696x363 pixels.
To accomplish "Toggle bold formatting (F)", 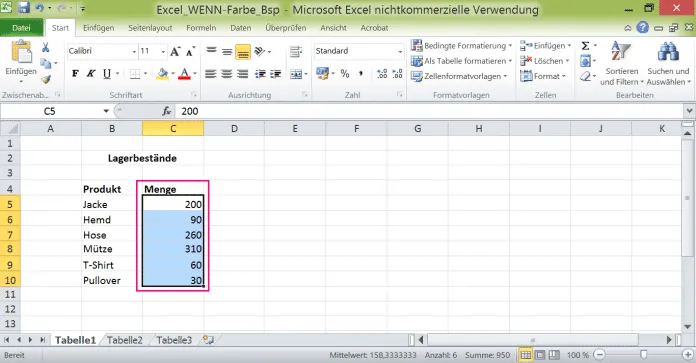I will [75, 74].
